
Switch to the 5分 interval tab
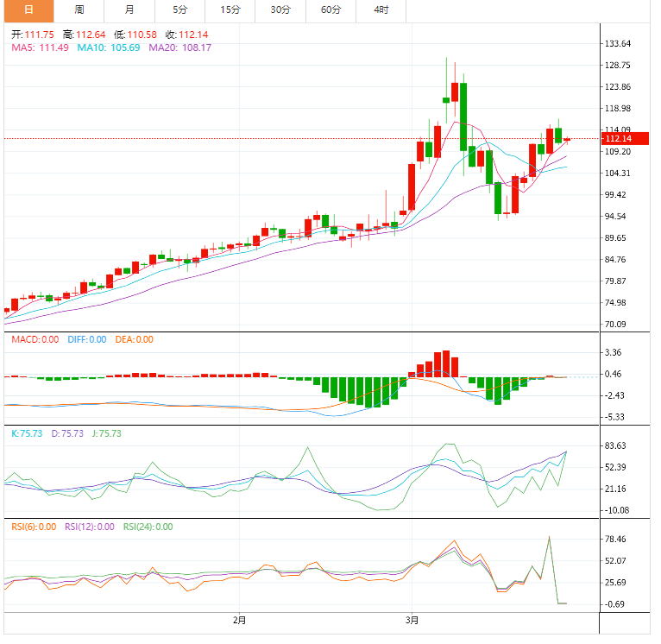click(179, 10)
